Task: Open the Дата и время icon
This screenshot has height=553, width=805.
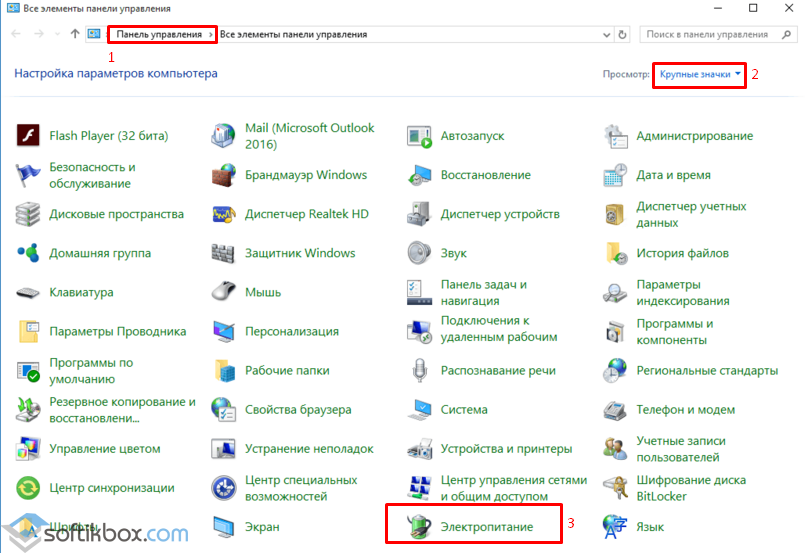Action: [x=615, y=175]
